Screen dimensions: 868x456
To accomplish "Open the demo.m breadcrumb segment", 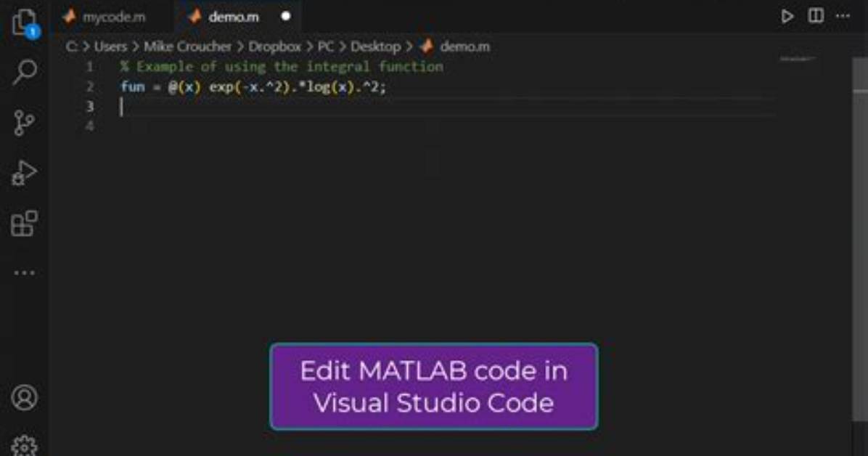I will (465, 46).
